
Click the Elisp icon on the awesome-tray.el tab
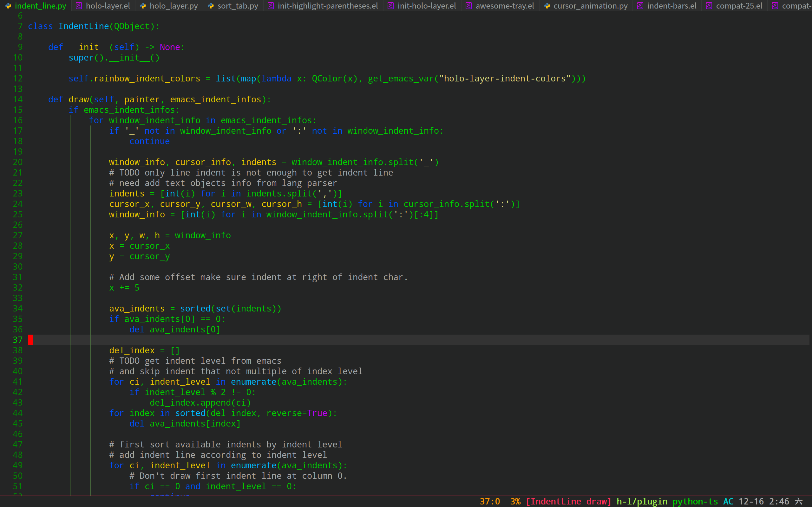point(469,6)
